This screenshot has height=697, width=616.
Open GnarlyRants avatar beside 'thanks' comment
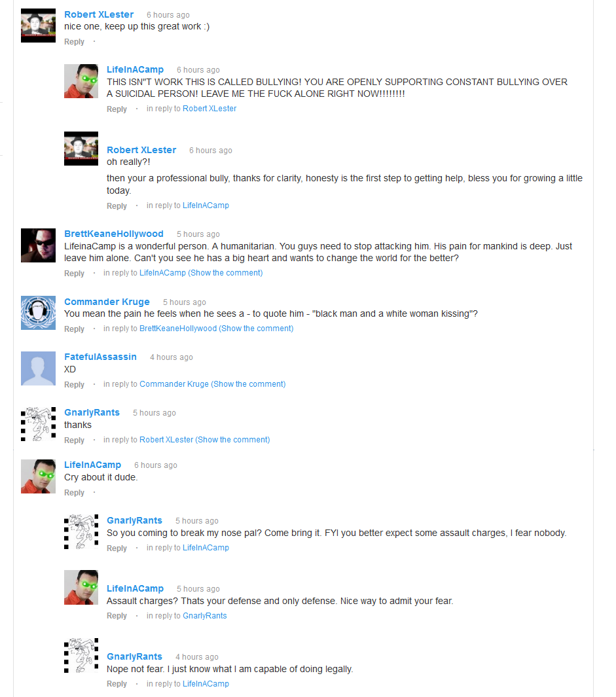[38, 424]
